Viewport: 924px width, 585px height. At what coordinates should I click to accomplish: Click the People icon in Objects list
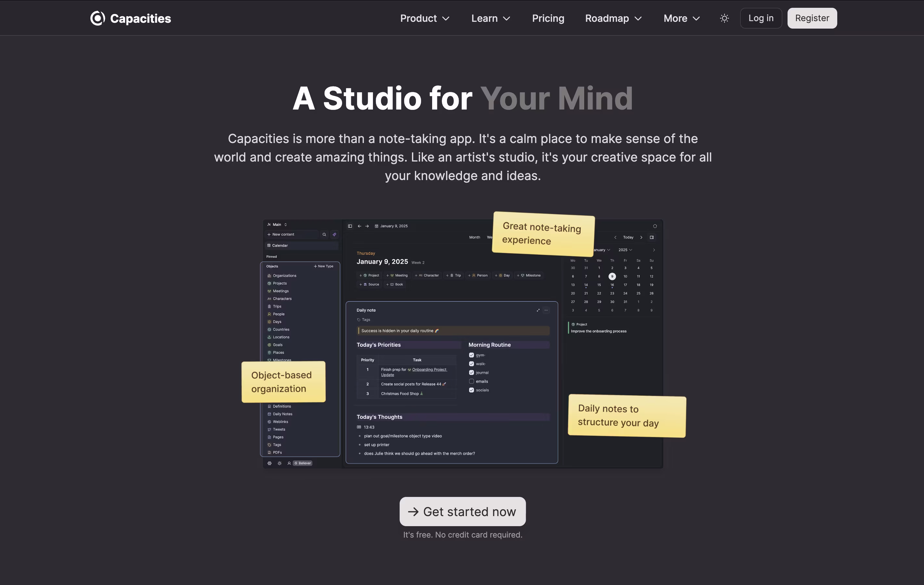(269, 314)
